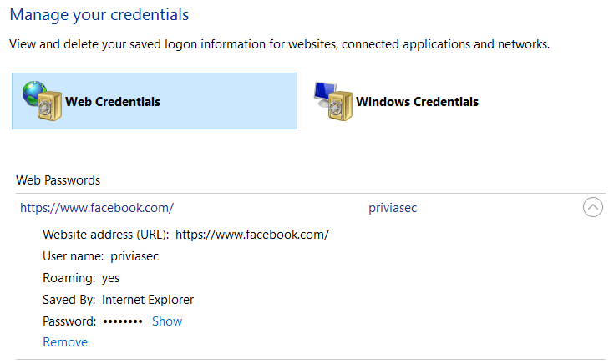Select the Web Credentials label
The width and height of the screenshot is (614, 364).
(x=113, y=102)
